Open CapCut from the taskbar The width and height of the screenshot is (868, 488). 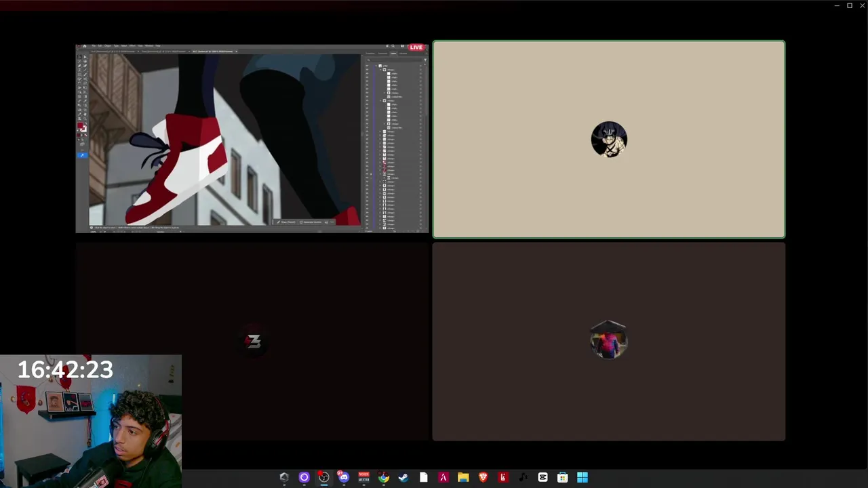542,477
